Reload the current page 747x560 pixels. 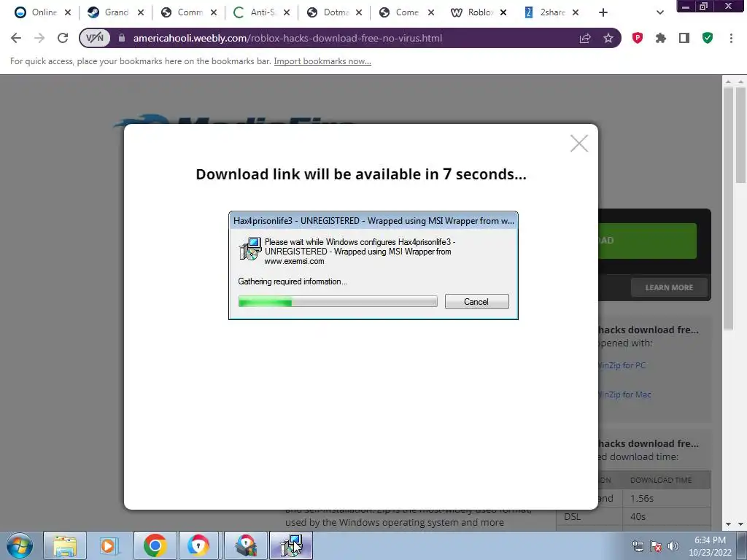click(x=63, y=38)
